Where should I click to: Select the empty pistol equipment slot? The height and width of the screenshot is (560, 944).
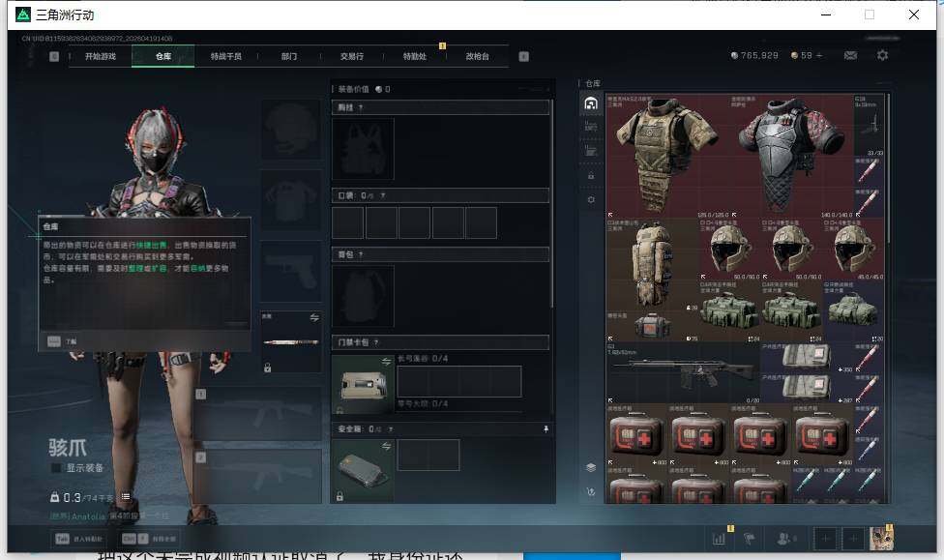[x=291, y=271]
